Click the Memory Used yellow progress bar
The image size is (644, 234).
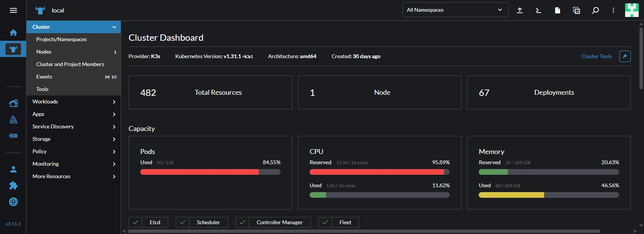(549, 195)
